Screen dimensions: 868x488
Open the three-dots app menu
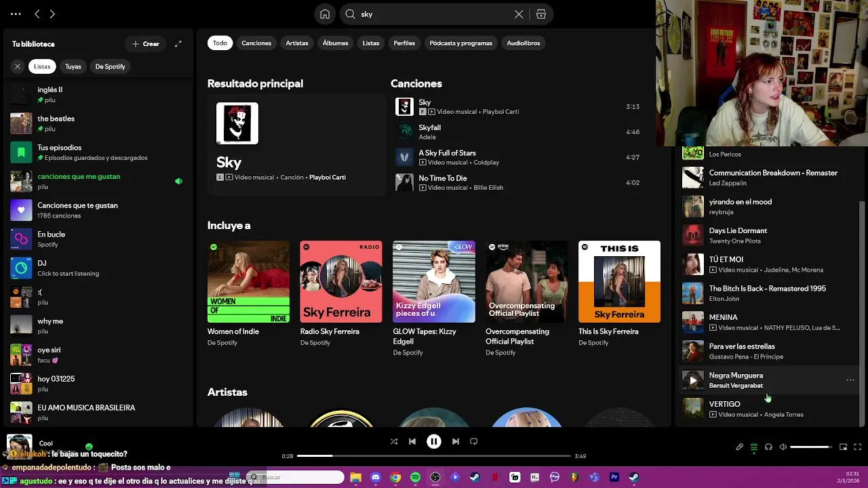point(16,14)
